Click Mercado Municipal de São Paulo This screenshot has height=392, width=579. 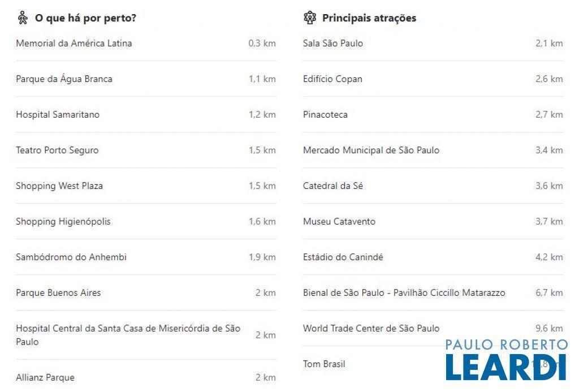pos(371,150)
